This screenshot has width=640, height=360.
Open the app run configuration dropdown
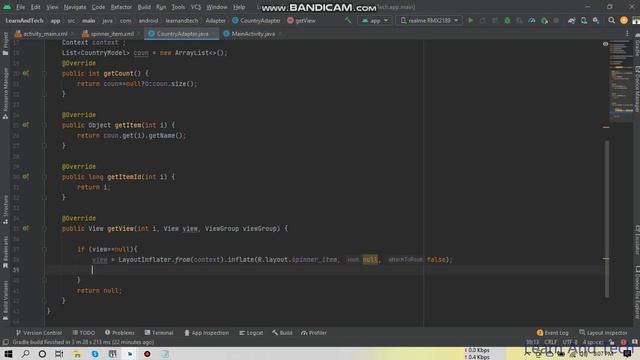click(x=375, y=20)
